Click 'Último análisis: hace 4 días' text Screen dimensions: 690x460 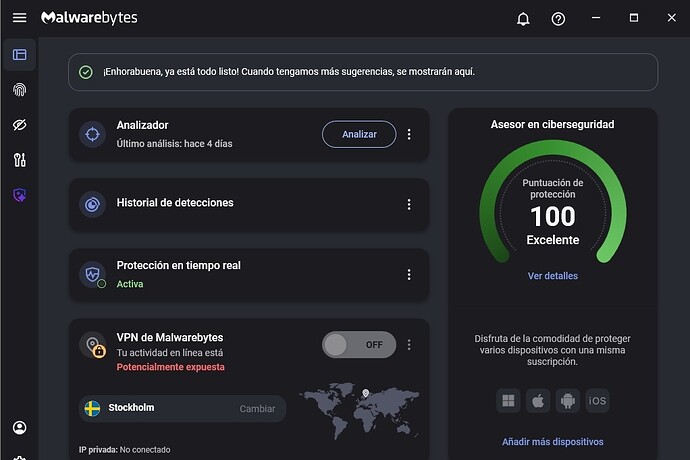174,144
